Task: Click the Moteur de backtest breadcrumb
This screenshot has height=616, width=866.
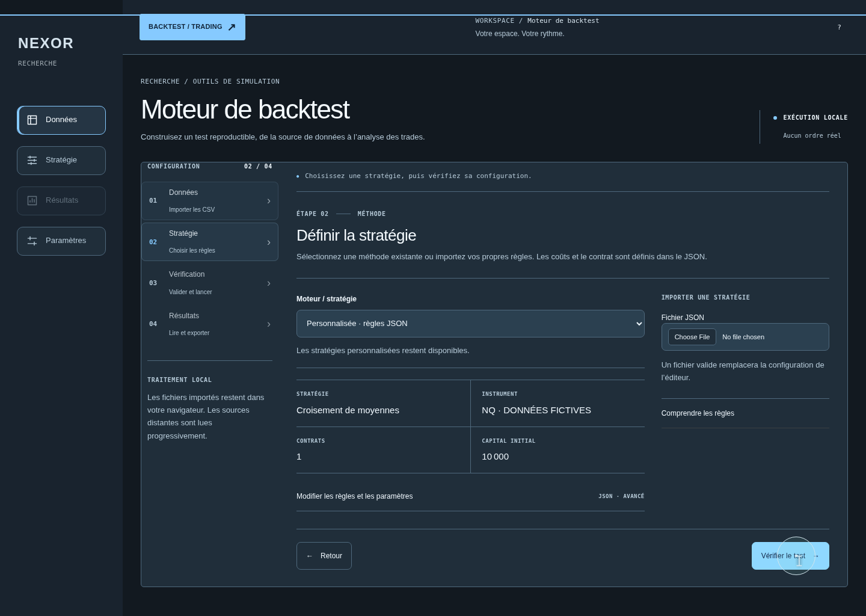Action: [x=563, y=21]
